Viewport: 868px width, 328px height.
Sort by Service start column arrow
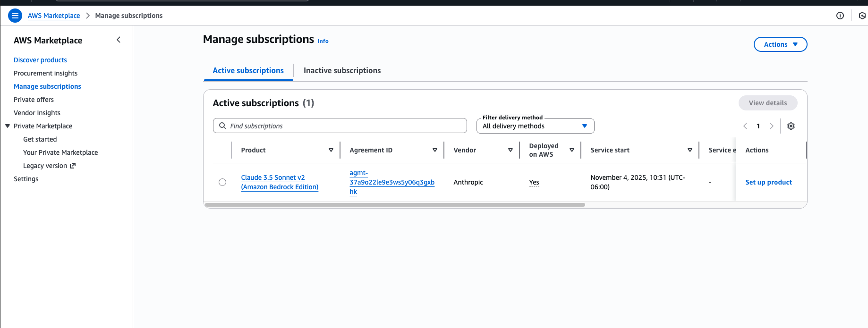click(x=689, y=150)
